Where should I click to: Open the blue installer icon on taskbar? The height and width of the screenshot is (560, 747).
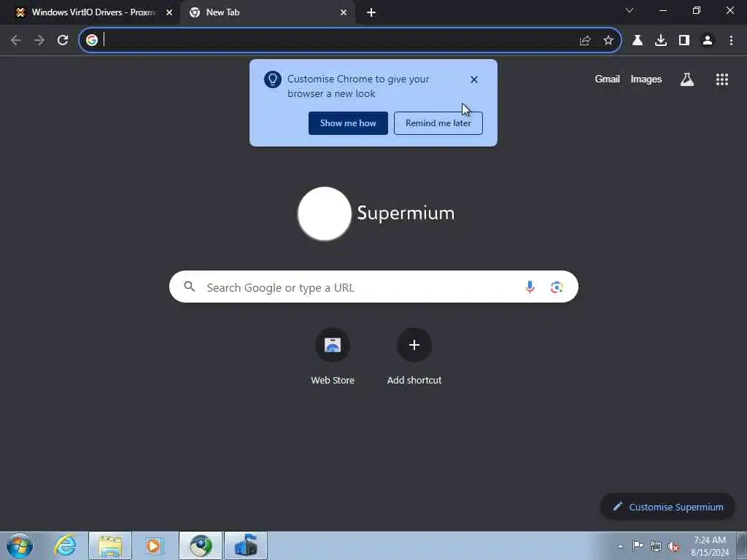click(246, 545)
